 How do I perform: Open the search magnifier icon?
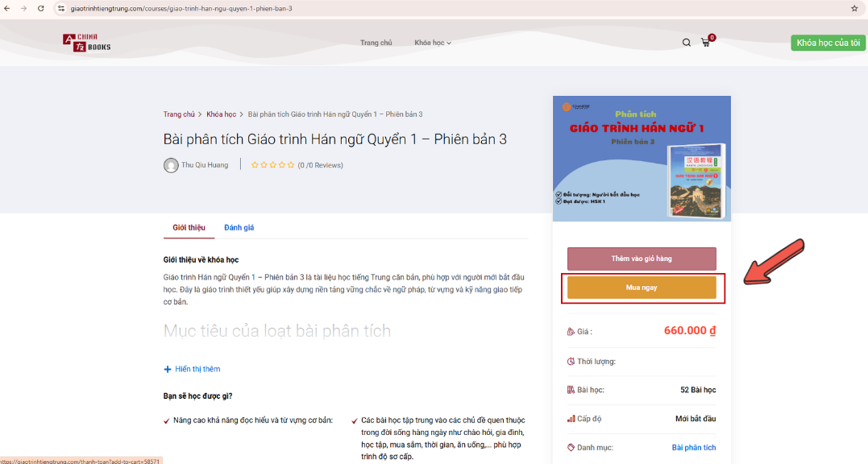(x=686, y=42)
